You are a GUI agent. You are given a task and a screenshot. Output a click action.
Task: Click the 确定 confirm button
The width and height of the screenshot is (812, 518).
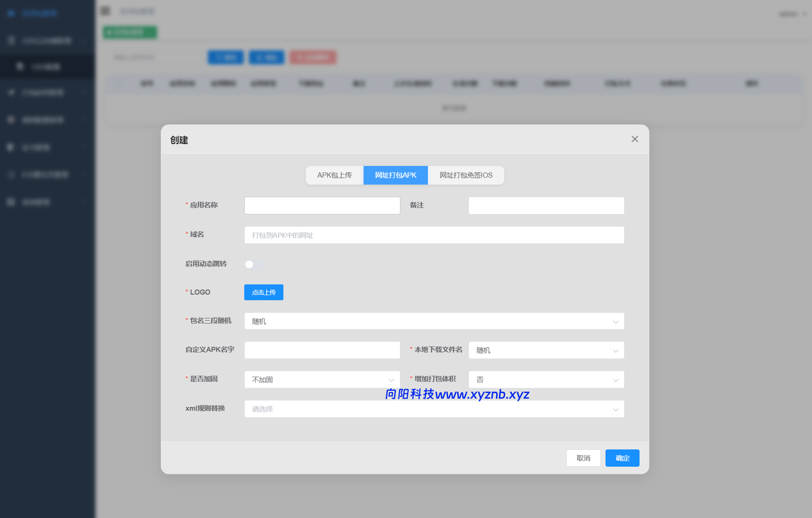tap(622, 458)
